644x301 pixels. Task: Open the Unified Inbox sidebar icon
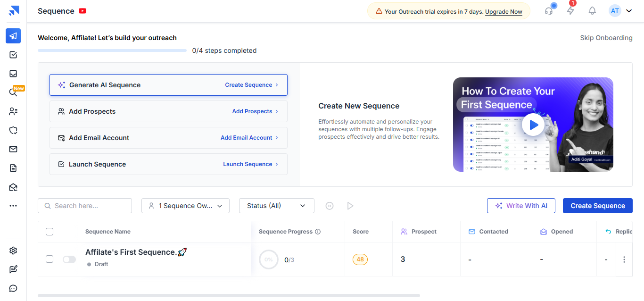pyautogui.click(x=13, y=74)
